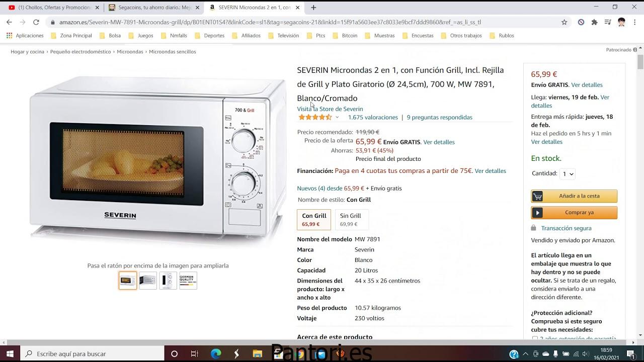Check the 2 años extensión de garantía box
Viewport: 644px width, 362px height.
pyautogui.click(x=535, y=339)
